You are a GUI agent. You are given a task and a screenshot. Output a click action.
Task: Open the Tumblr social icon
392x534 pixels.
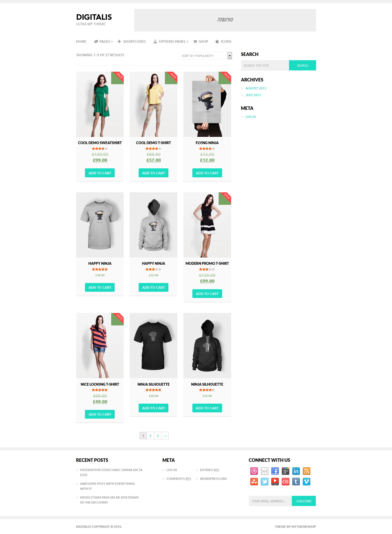[x=296, y=482]
